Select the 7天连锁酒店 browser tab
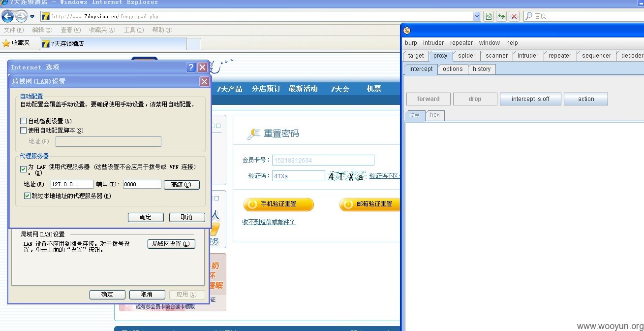The width and height of the screenshot is (644, 331). tap(113, 44)
